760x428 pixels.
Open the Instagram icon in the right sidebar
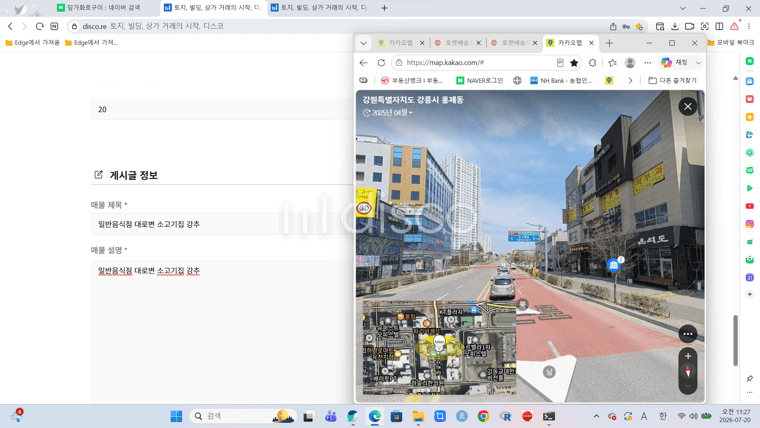[750, 224]
